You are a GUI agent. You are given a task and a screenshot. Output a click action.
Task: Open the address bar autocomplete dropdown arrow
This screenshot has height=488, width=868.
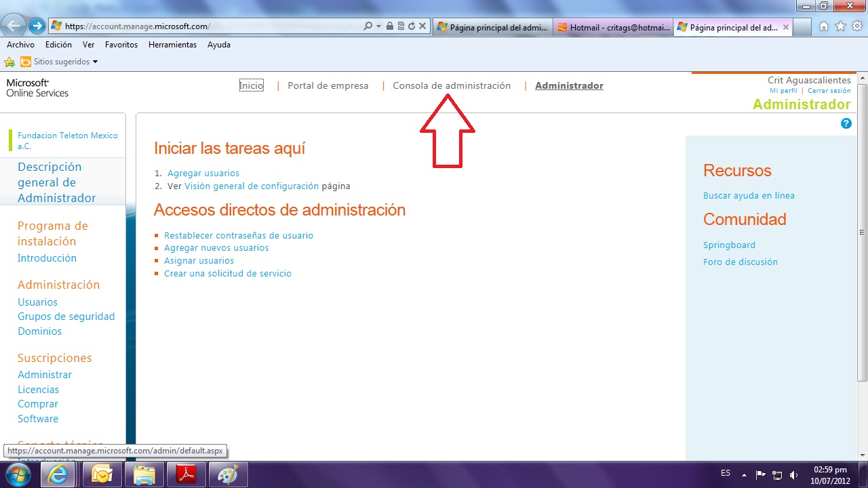(x=379, y=26)
